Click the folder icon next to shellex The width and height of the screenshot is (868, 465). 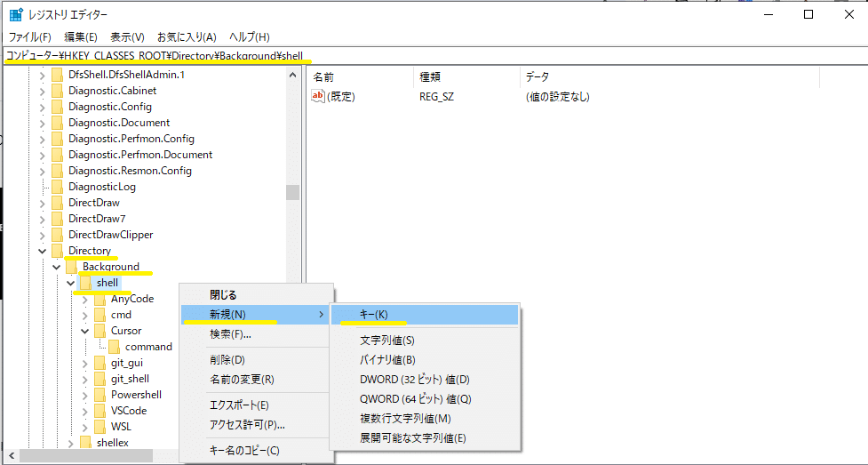85,444
